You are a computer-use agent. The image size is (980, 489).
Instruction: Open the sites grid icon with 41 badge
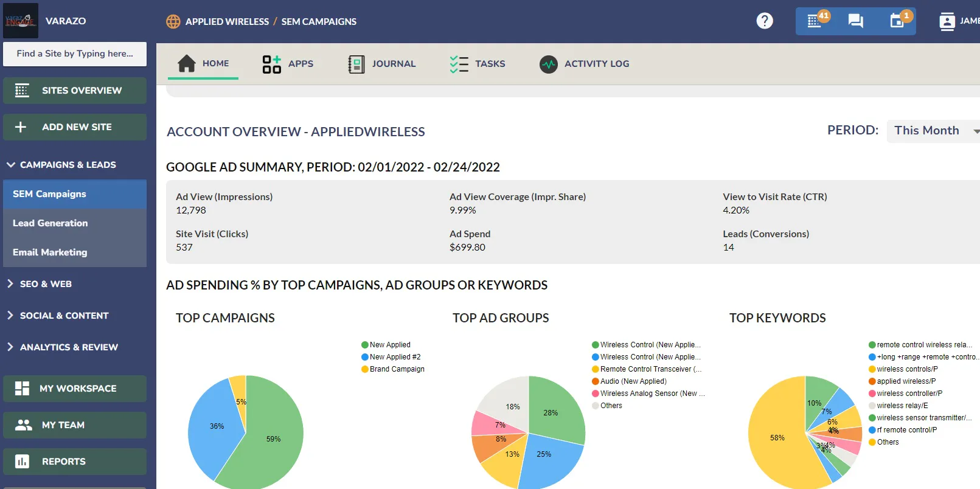coord(814,21)
